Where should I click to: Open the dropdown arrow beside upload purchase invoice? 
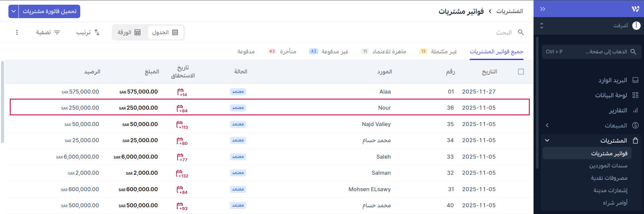pos(13,11)
